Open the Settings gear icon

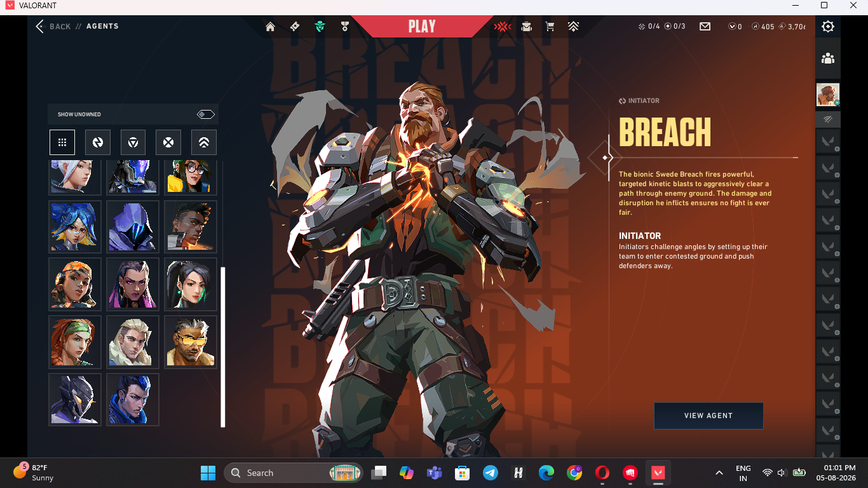click(x=828, y=27)
